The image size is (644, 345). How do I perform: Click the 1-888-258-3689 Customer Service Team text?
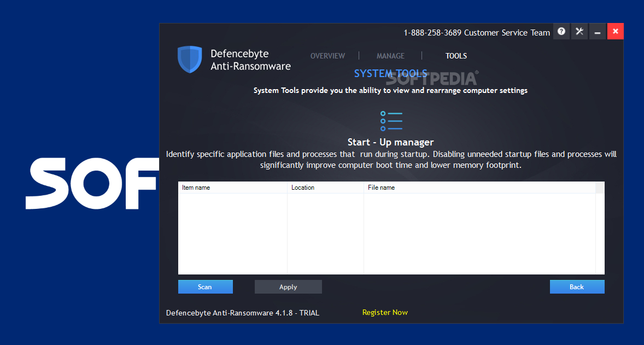pos(476,32)
